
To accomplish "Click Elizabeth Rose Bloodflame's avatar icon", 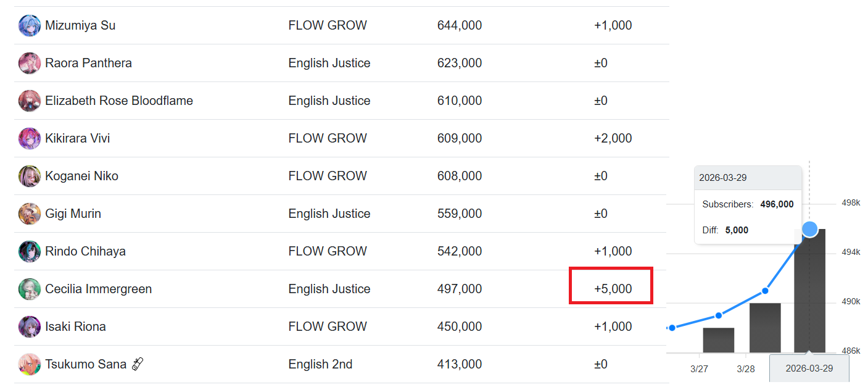I will pos(30,101).
